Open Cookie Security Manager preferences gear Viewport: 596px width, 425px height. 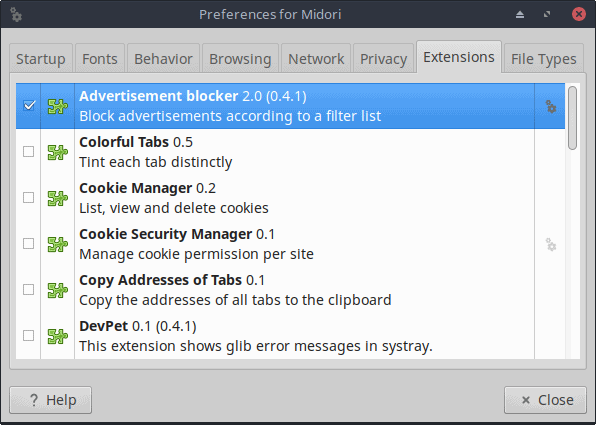tap(551, 244)
